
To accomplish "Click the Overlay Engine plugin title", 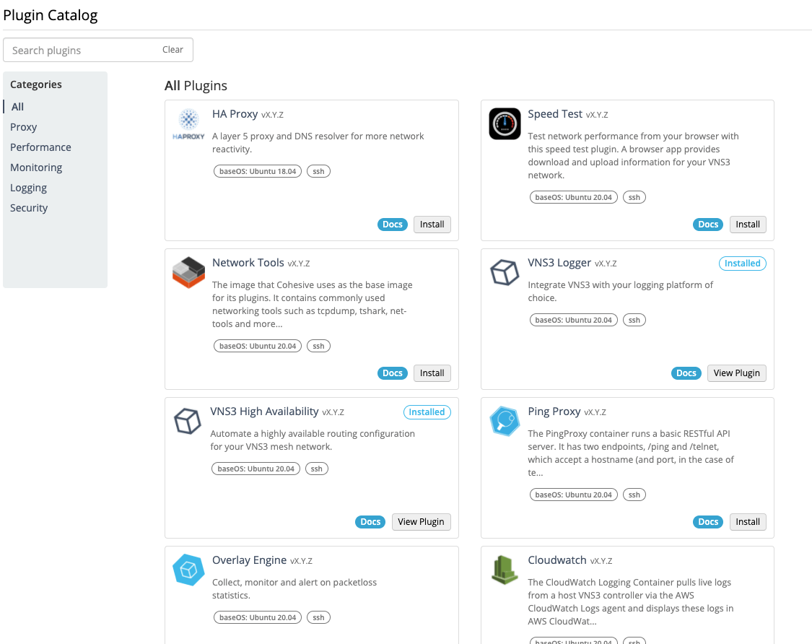I will tap(249, 560).
